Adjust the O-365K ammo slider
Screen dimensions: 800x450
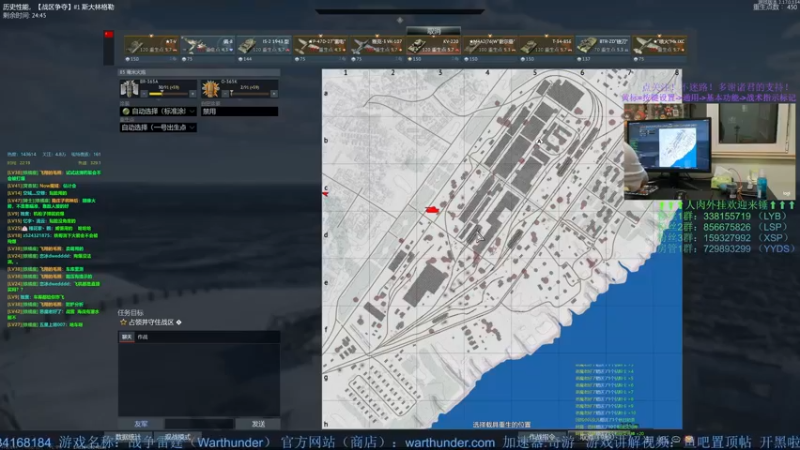click(249, 94)
